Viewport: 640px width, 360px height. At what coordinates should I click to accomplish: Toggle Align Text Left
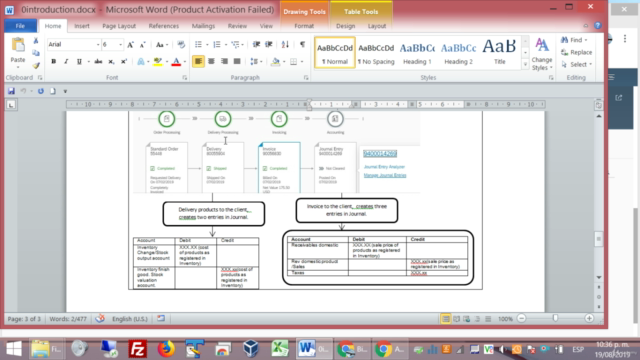[198, 62]
